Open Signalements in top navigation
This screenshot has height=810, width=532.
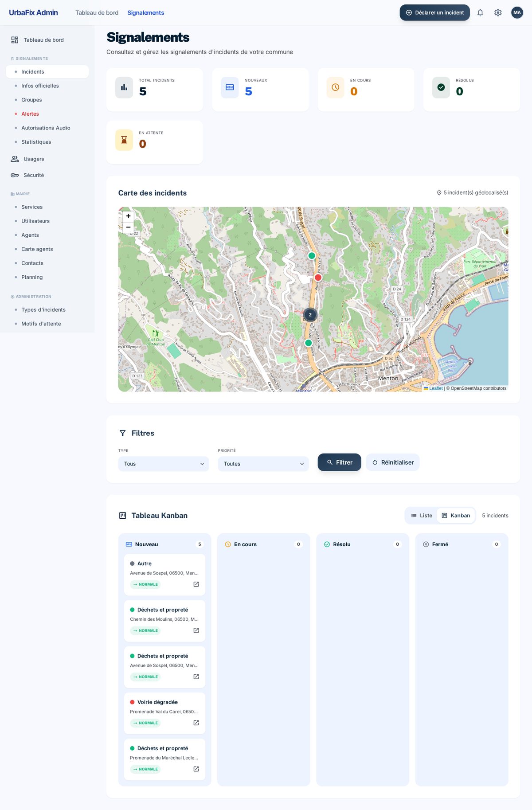(x=145, y=13)
